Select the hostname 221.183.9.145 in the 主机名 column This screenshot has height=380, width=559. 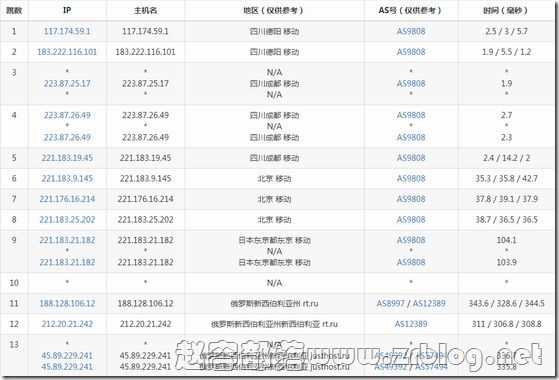(145, 179)
